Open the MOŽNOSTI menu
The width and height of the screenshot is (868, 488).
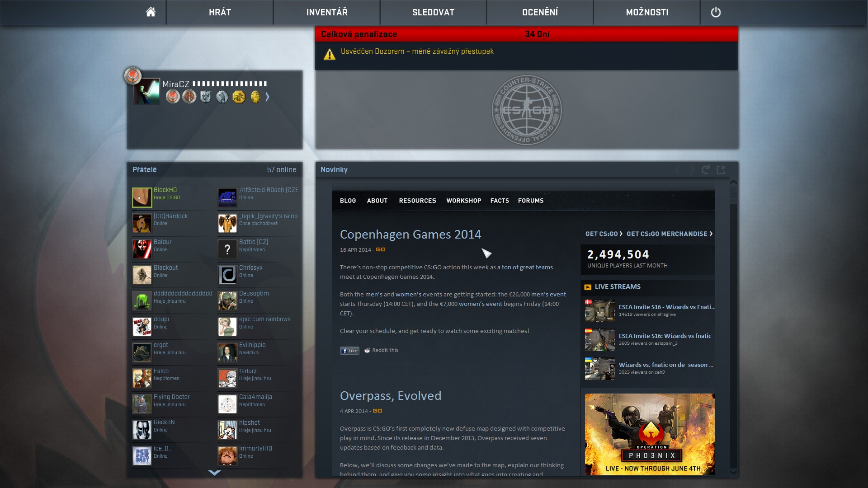coord(647,12)
